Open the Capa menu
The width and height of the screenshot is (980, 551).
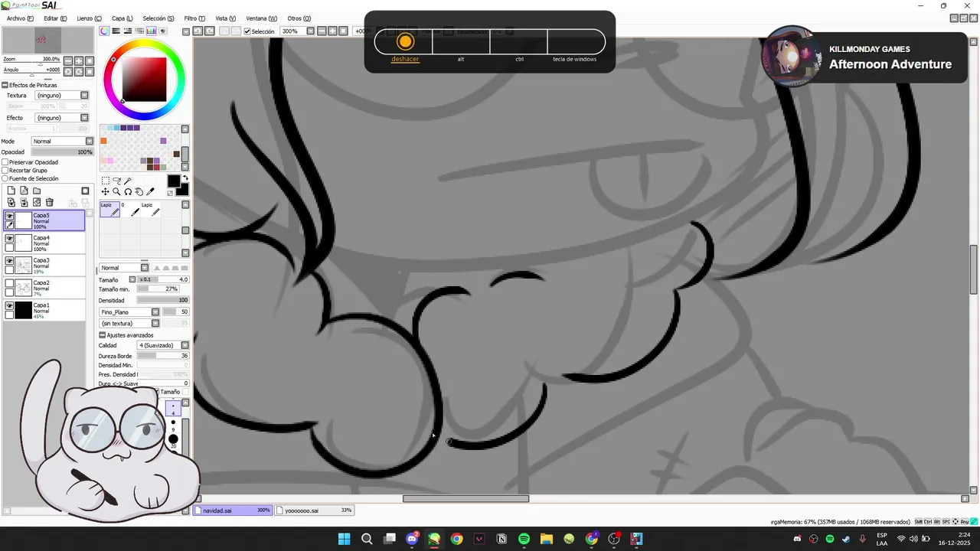[x=122, y=18]
